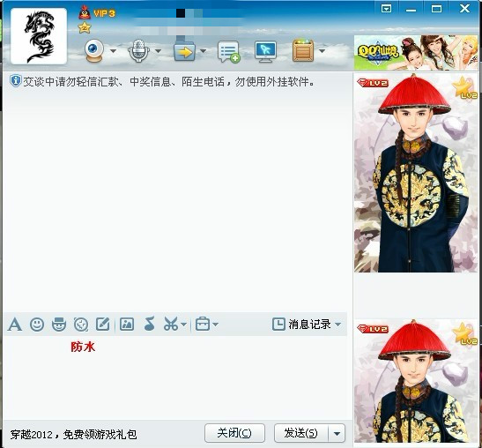
Task: Insert a picture into the message
Action: tap(127, 324)
